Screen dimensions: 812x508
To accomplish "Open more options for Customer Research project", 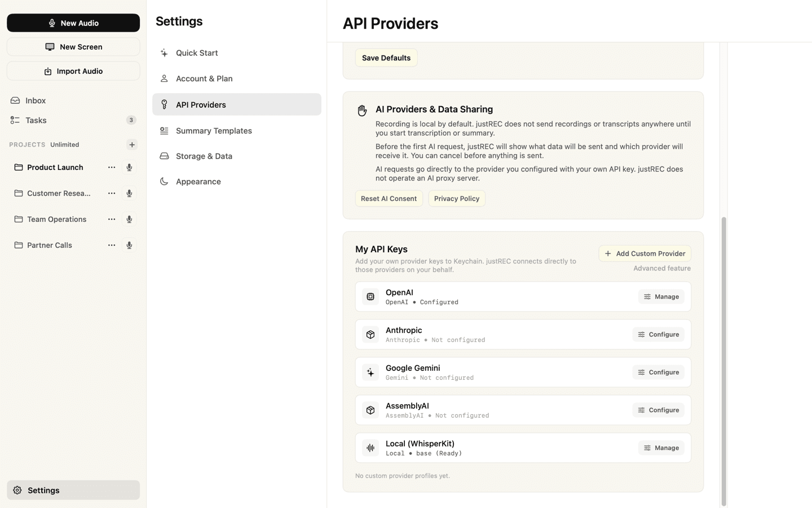I will pyautogui.click(x=112, y=193).
